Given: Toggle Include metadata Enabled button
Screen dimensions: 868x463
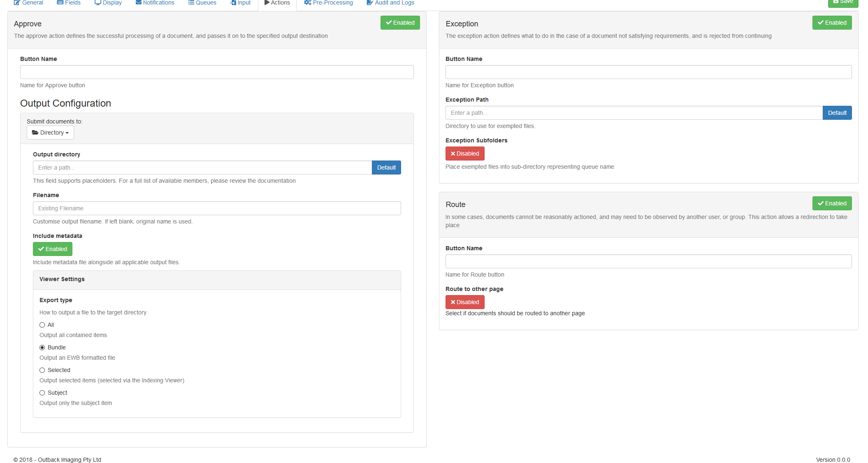Looking at the screenshot, I should [x=52, y=249].
